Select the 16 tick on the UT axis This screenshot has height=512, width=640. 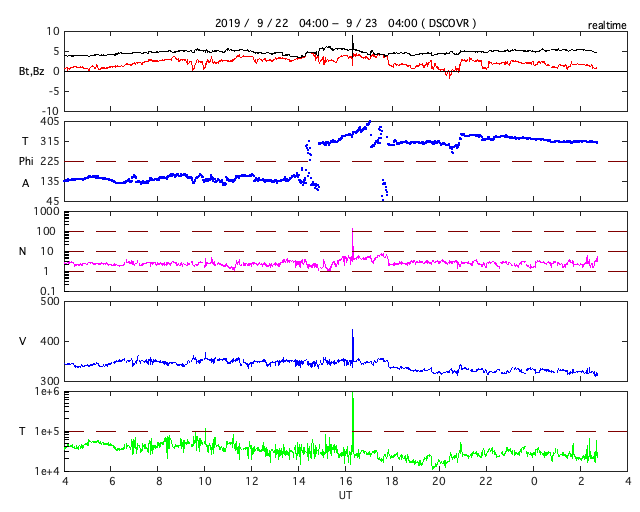point(346,481)
